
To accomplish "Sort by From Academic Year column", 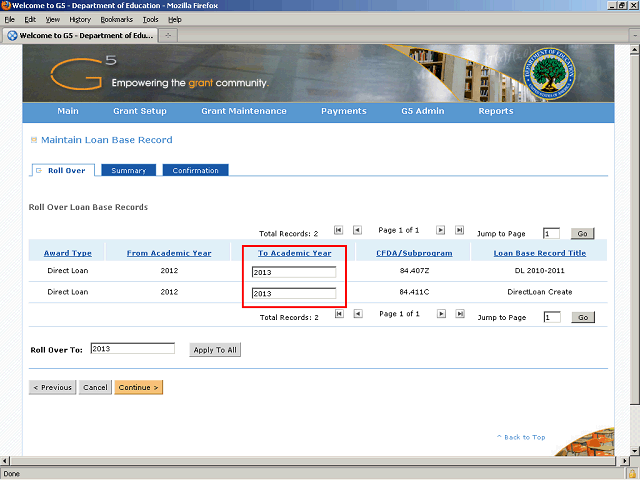I will tap(169, 253).
